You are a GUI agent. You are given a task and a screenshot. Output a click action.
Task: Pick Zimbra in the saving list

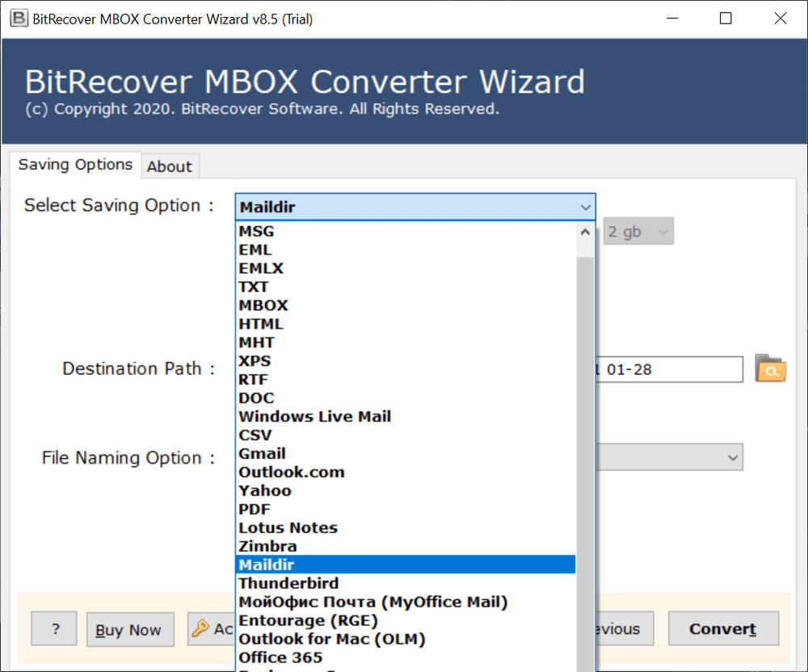coord(406,546)
